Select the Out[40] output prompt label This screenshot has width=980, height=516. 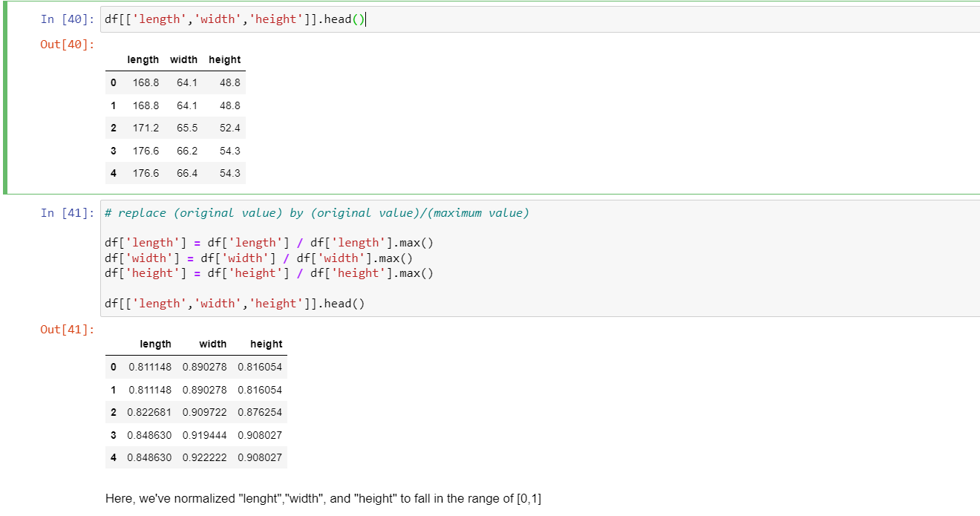pyautogui.click(x=68, y=45)
